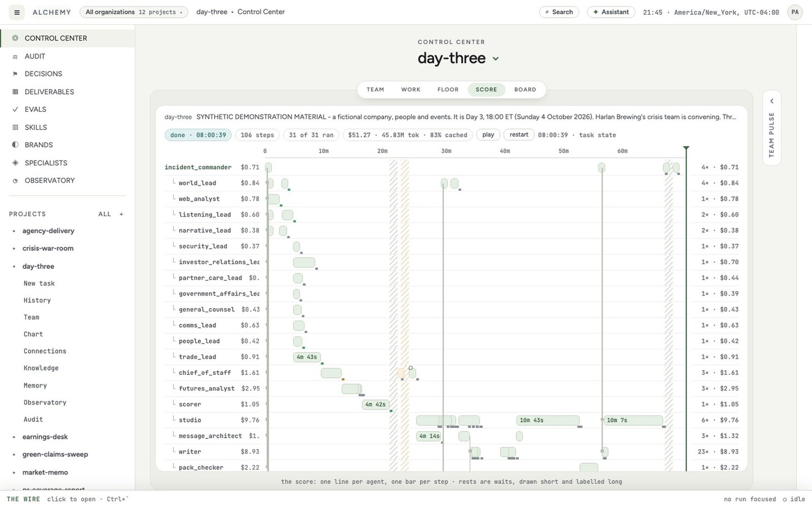Click the $51.27 cost and tokens pill
Screen dimensions: 812x508
click(408, 135)
